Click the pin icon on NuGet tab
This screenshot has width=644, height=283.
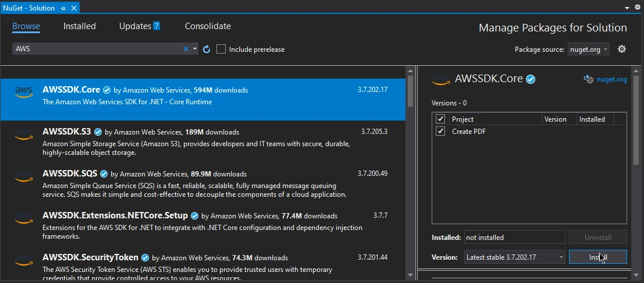[63, 8]
